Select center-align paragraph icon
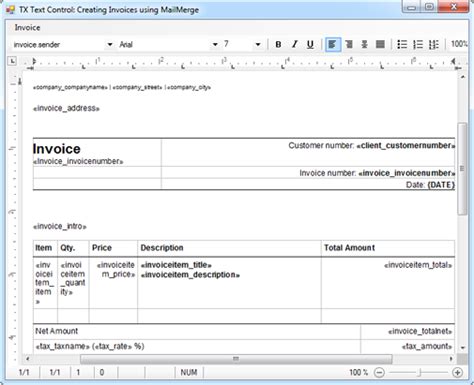The height and width of the screenshot is (385, 474). coord(364,44)
